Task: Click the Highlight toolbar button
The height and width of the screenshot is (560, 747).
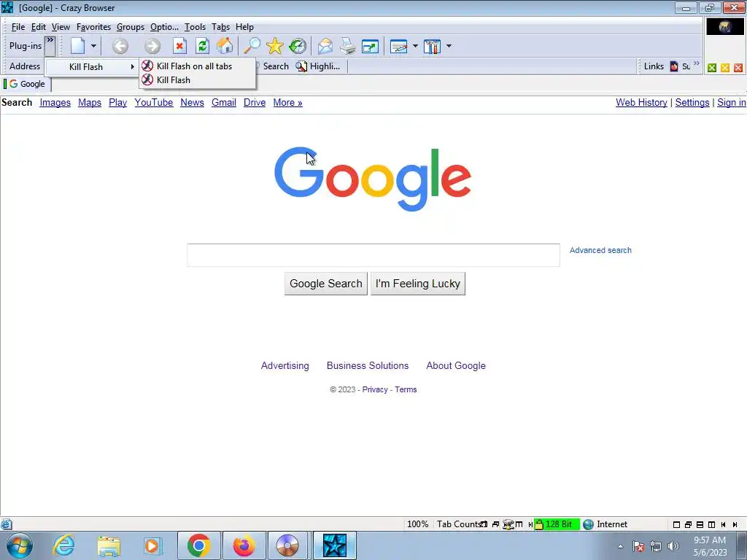Action: coord(318,66)
